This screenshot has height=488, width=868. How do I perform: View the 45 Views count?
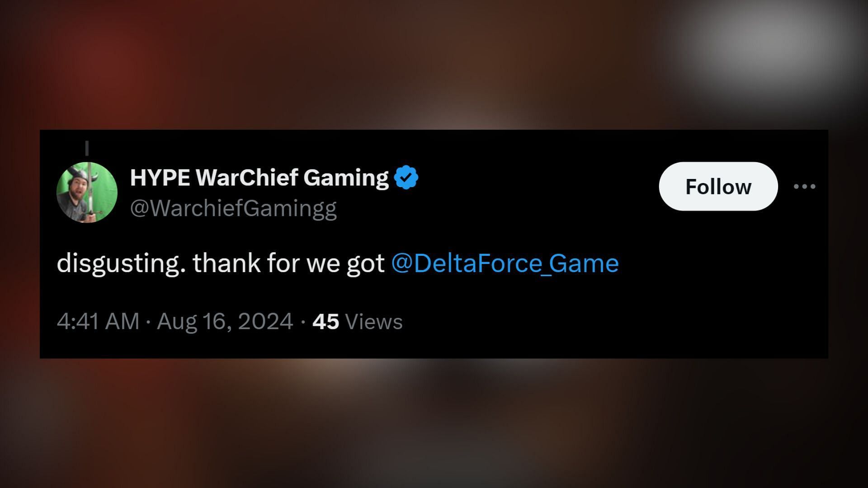pyautogui.click(x=357, y=322)
